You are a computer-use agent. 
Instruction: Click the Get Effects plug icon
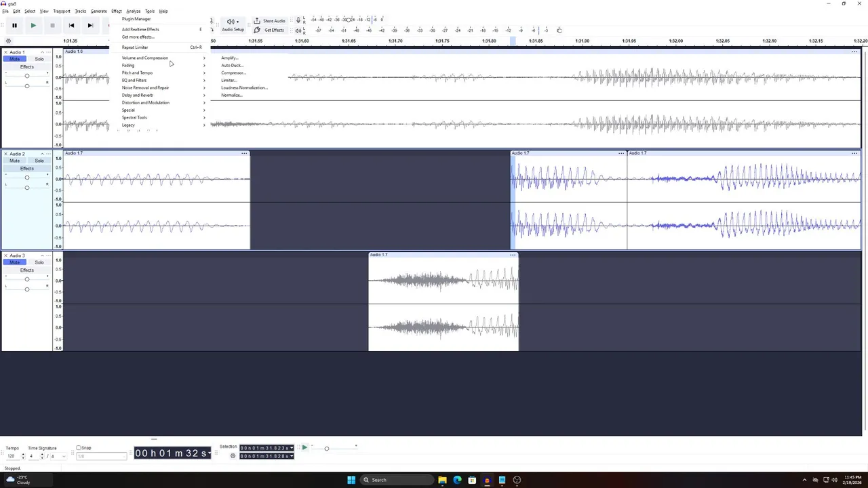[257, 30]
